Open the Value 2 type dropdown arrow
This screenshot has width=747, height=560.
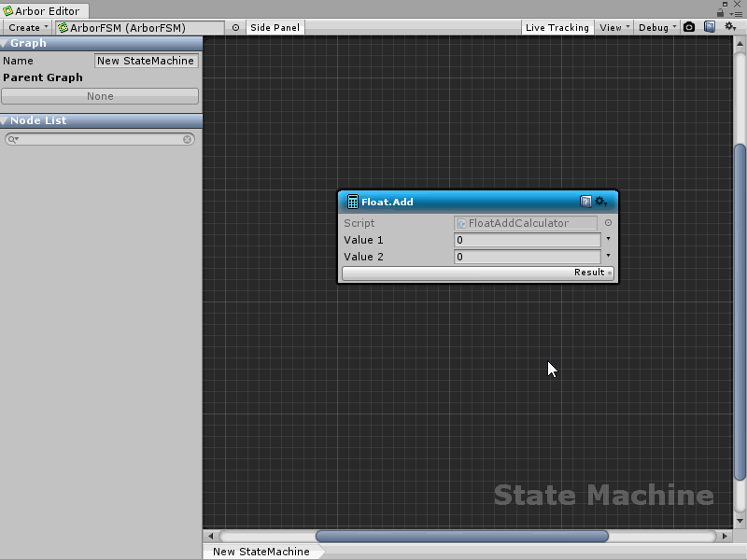tap(608, 256)
